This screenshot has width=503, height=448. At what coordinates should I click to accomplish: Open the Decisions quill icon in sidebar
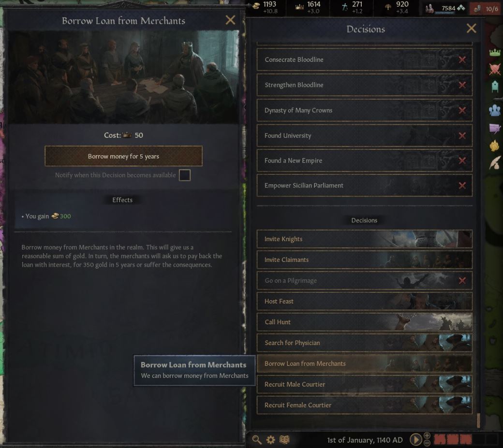(495, 163)
